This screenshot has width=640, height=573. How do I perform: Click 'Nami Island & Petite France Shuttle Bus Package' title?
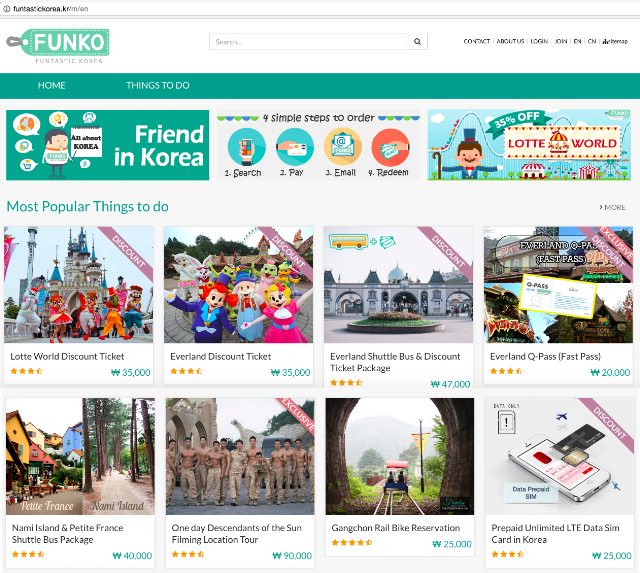coord(67,533)
